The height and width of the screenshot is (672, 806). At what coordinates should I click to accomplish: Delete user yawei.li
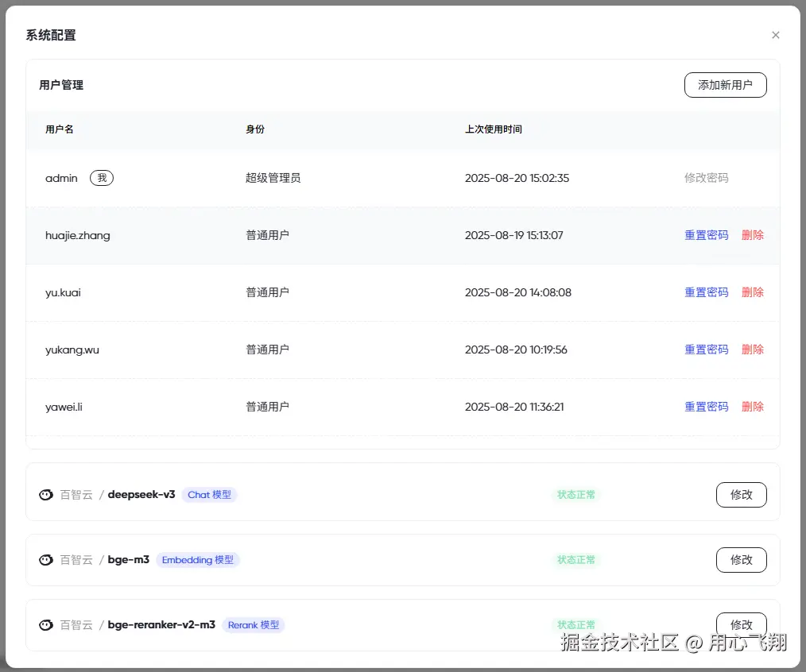click(753, 407)
